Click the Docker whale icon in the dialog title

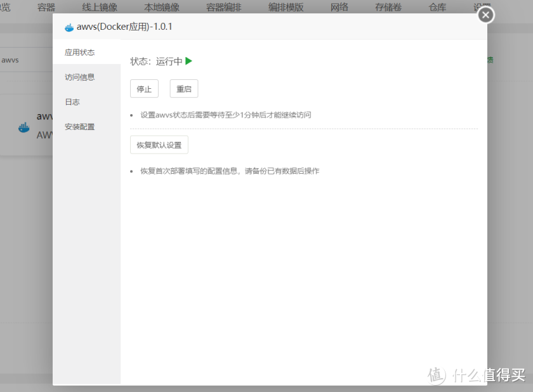[x=69, y=27]
